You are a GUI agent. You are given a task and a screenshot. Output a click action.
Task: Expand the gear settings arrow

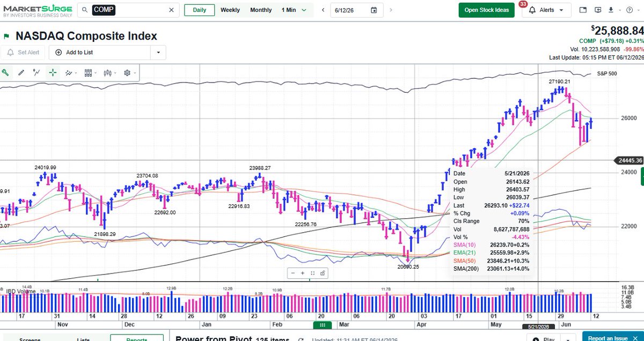point(135,73)
